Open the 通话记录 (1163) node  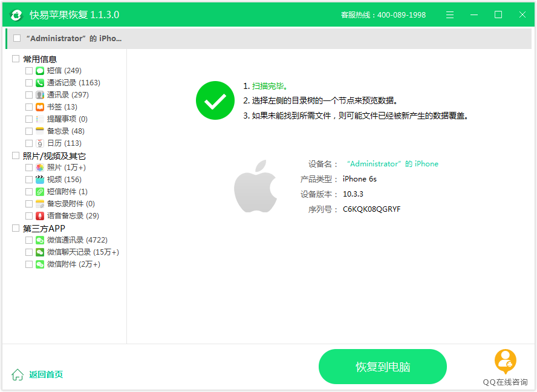[x=73, y=83]
